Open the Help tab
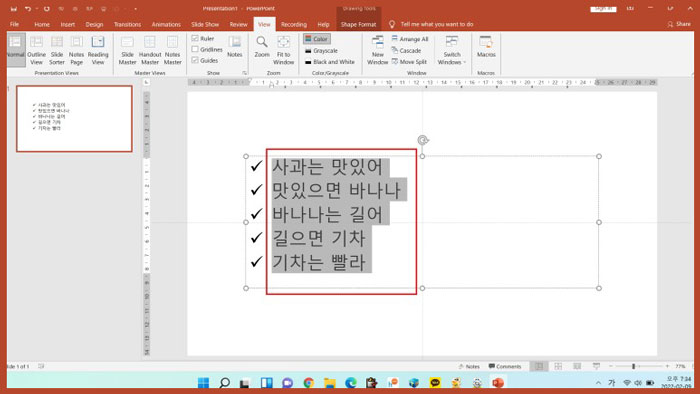 pos(323,25)
